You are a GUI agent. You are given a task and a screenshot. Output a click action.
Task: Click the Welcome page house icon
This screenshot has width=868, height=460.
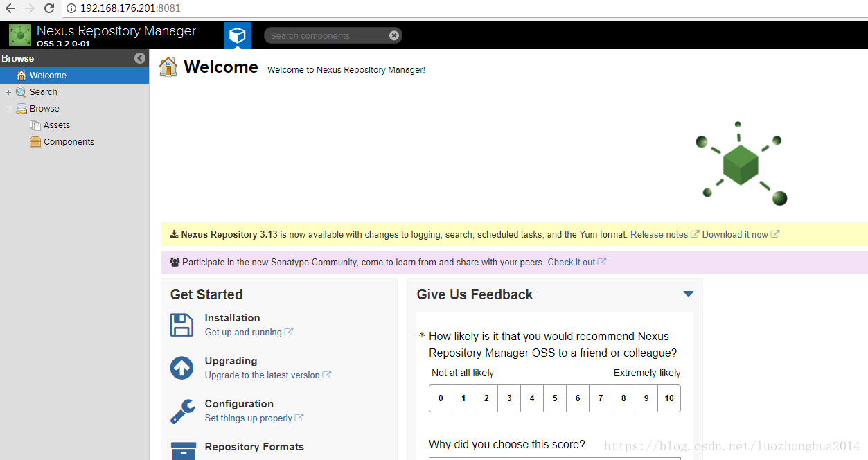click(168, 67)
